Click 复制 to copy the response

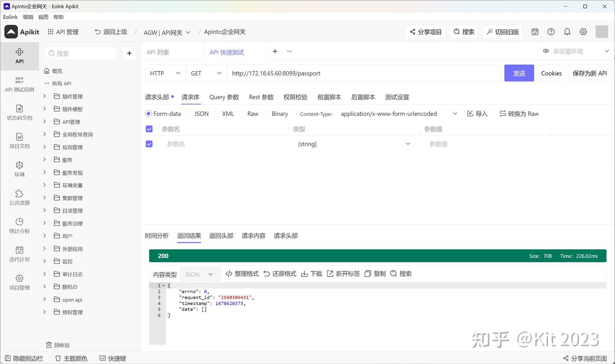pos(375,274)
